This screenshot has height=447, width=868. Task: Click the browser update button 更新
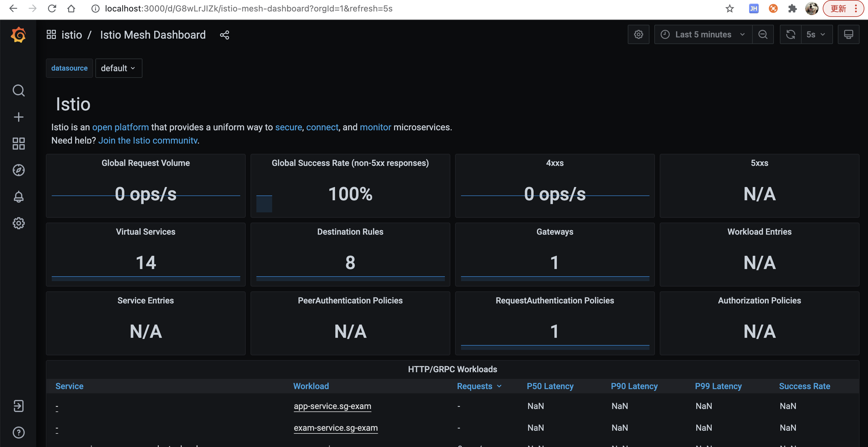[843, 8]
